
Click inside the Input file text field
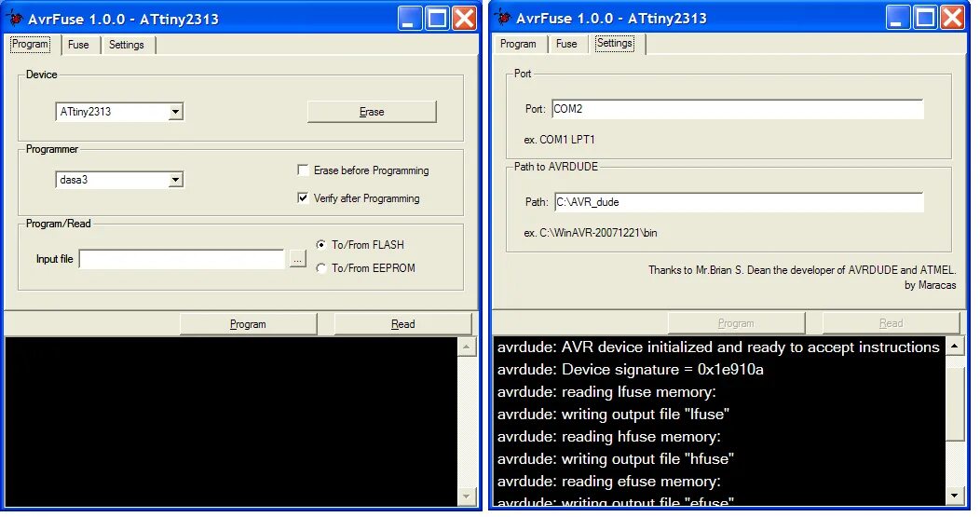coord(182,259)
